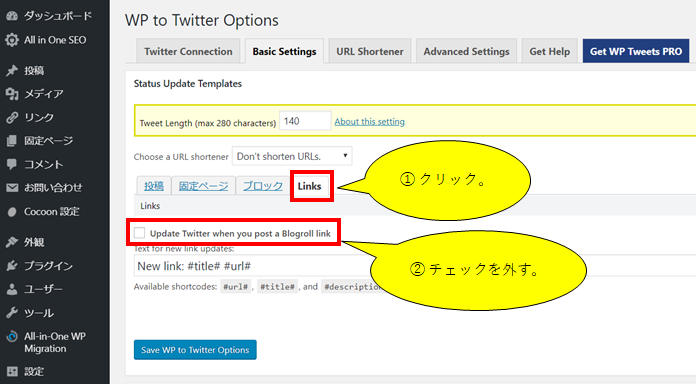Image resolution: width=696 pixels, height=384 pixels.
Task: Click the chain link icon beside リンク
Action: pos(12,117)
